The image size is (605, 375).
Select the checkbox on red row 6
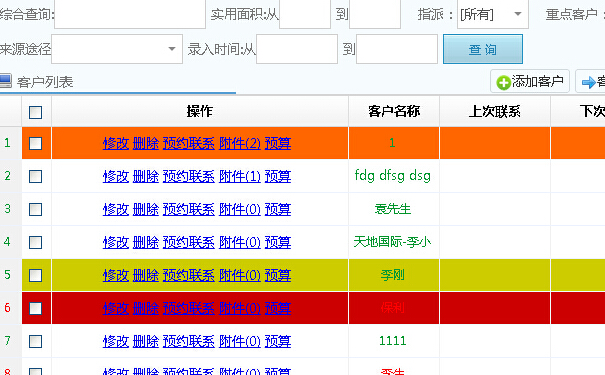[35, 308]
